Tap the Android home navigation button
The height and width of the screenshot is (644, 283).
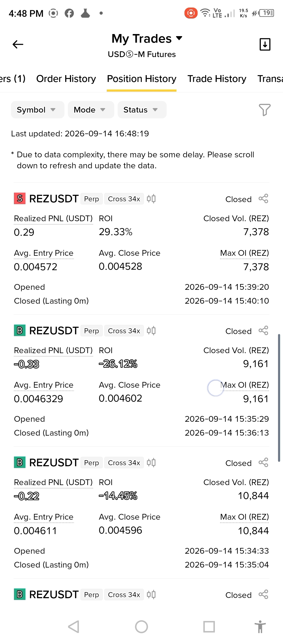coord(141,627)
